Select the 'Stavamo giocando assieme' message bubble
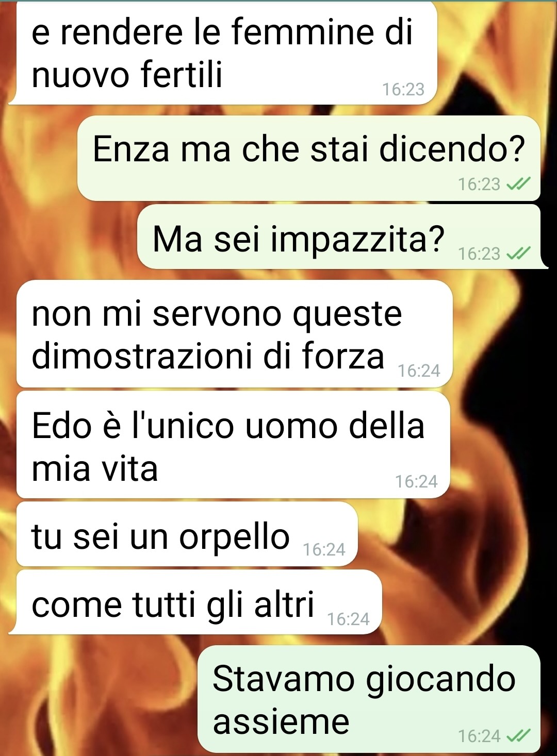Image resolution: width=557 pixels, height=756 pixels. (x=369, y=699)
